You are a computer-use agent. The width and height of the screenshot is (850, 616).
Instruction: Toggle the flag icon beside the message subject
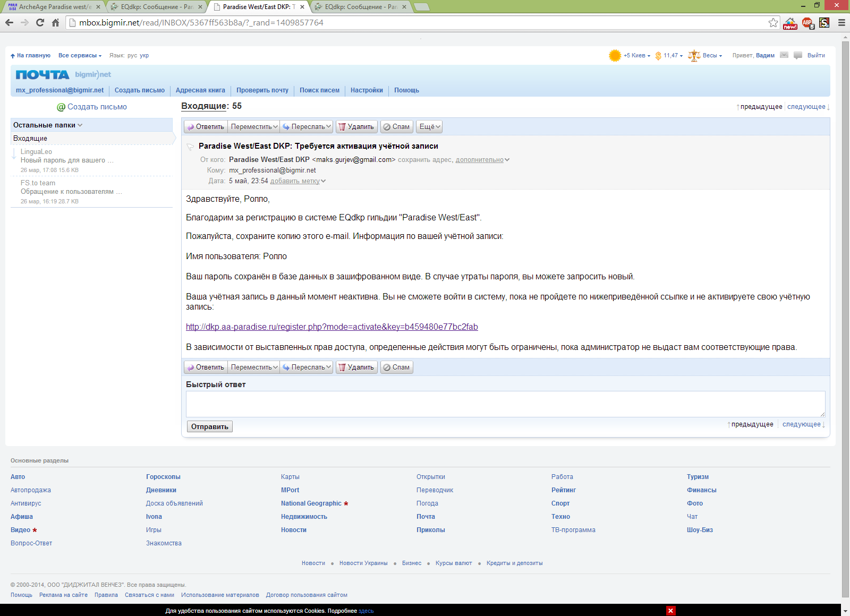(x=190, y=147)
